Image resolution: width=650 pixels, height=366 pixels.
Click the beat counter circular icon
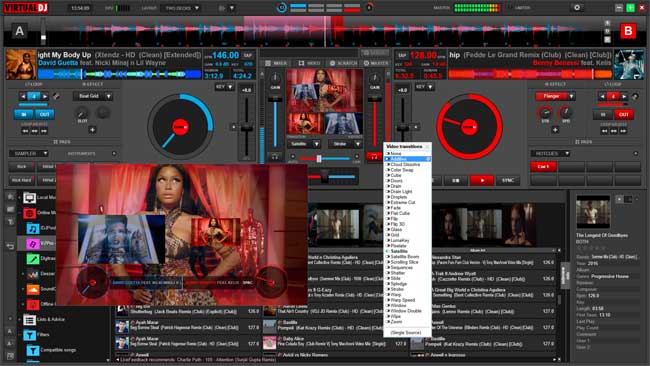click(282, 7)
